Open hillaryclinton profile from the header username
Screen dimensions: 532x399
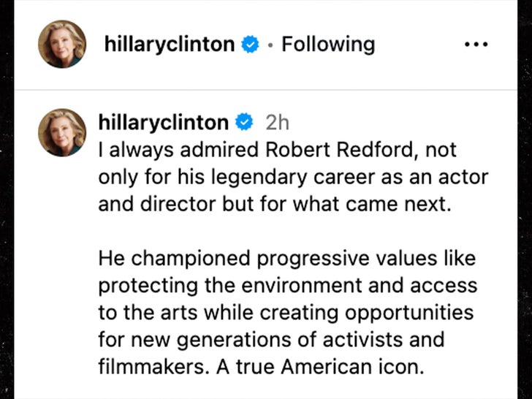pyautogui.click(x=169, y=45)
